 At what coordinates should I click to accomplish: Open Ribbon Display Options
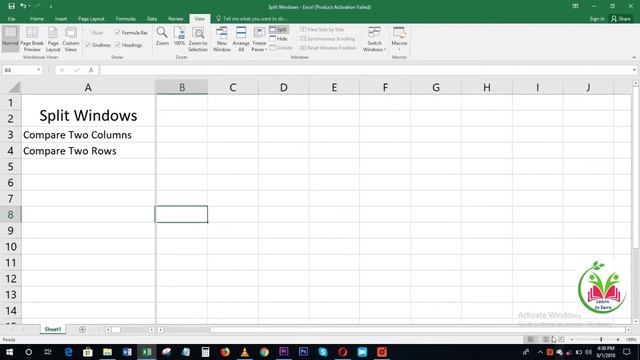pos(575,6)
